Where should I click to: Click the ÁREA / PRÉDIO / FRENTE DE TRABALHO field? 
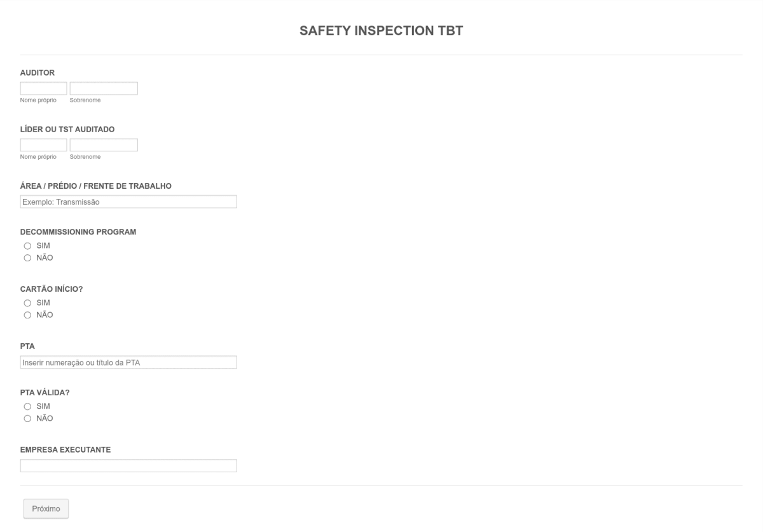(128, 201)
